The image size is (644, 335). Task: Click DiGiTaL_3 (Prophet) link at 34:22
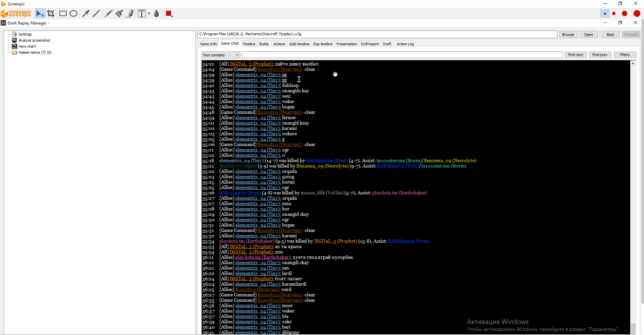[252, 64]
